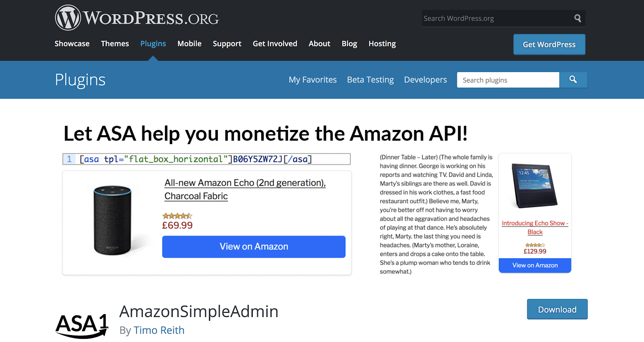
Task: Click the WordPress.org search magnifier icon
Action: click(578, 18)
